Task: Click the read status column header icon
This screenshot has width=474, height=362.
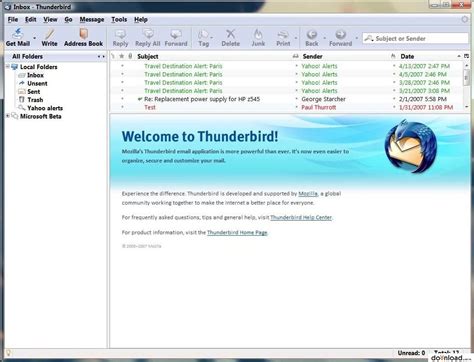Action: click(x=295, y=56)
